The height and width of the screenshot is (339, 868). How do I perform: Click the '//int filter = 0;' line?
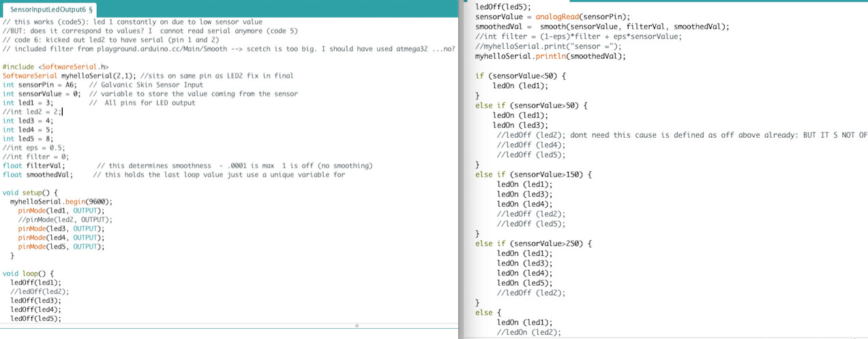tap(36, 156)
